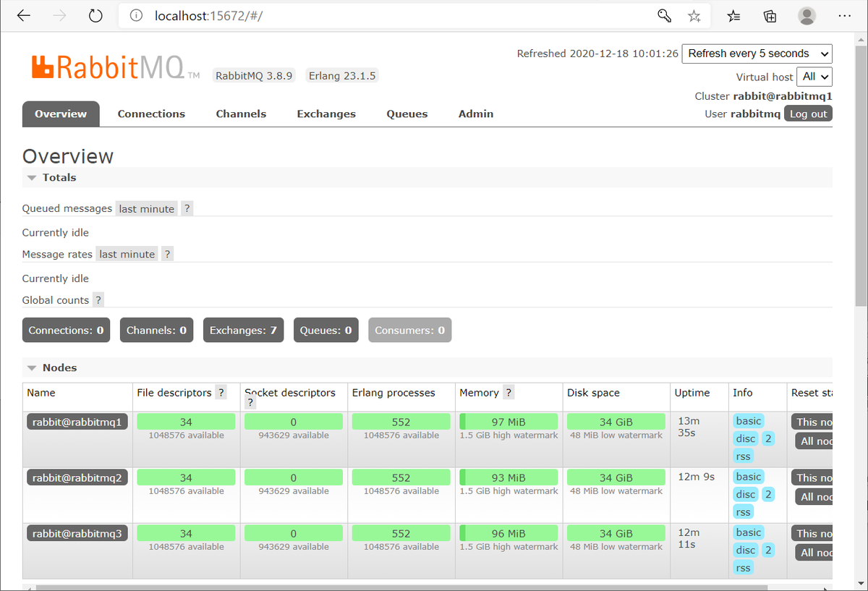868x591 pixels.
Task: Show help for Queued messages
Action: [187, 208]
